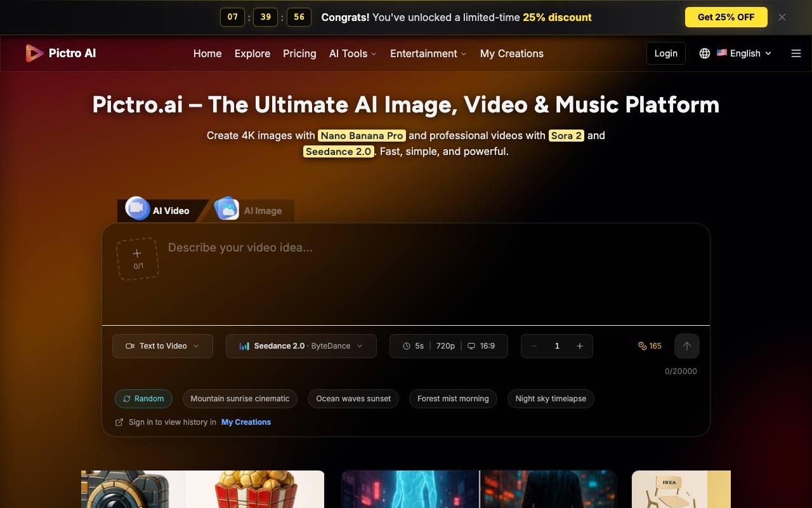The width and height of the screenshot is (812, 508).
Task: Go to the Home page
Action: click(207, 53)
